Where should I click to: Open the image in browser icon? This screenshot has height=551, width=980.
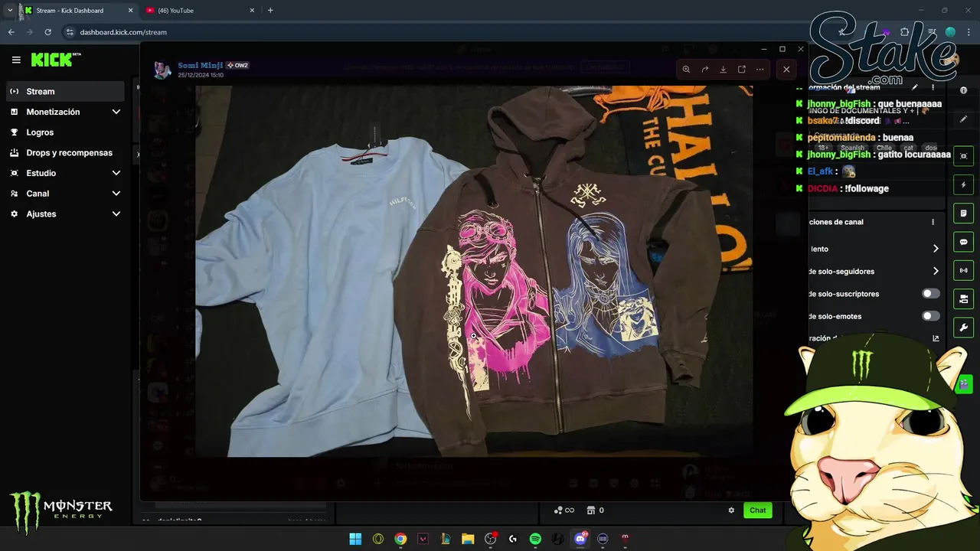coord(741,69)
